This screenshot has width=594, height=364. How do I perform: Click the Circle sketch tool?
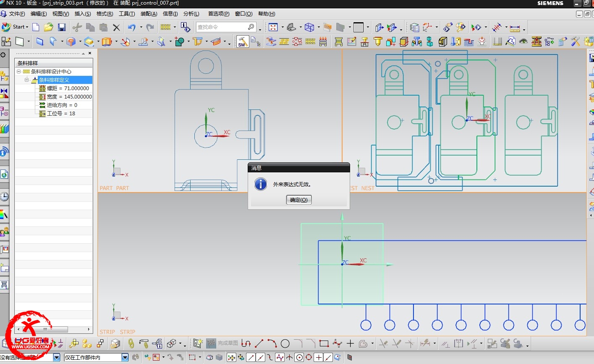point(285,344)
